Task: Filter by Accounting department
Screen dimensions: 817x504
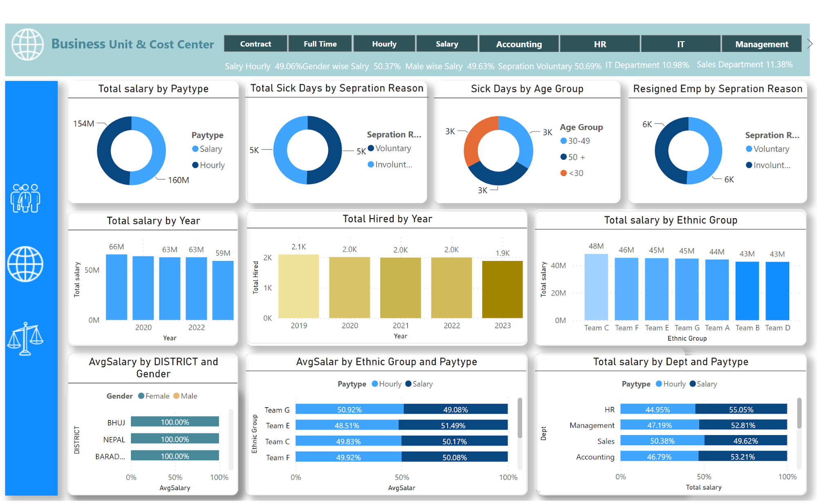Action: coord(519,44)
